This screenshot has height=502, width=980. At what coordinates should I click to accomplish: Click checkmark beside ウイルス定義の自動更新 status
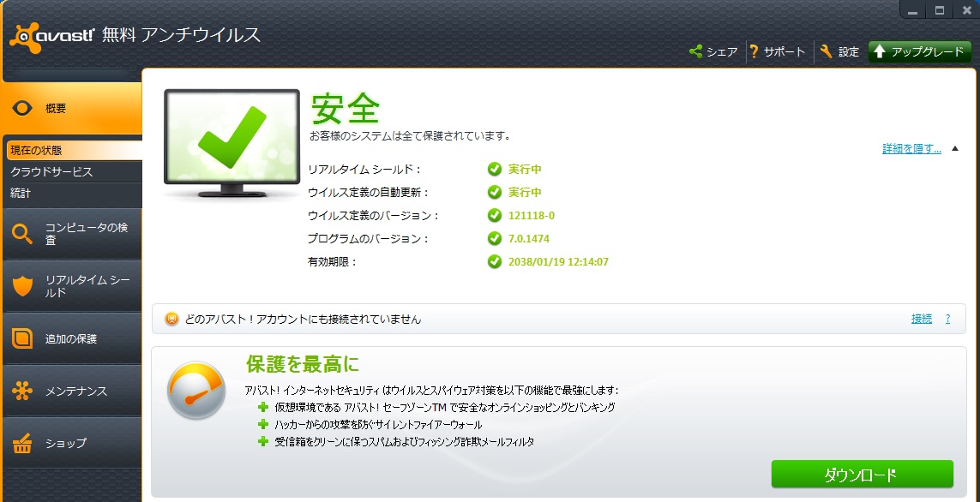coord(495,192)
